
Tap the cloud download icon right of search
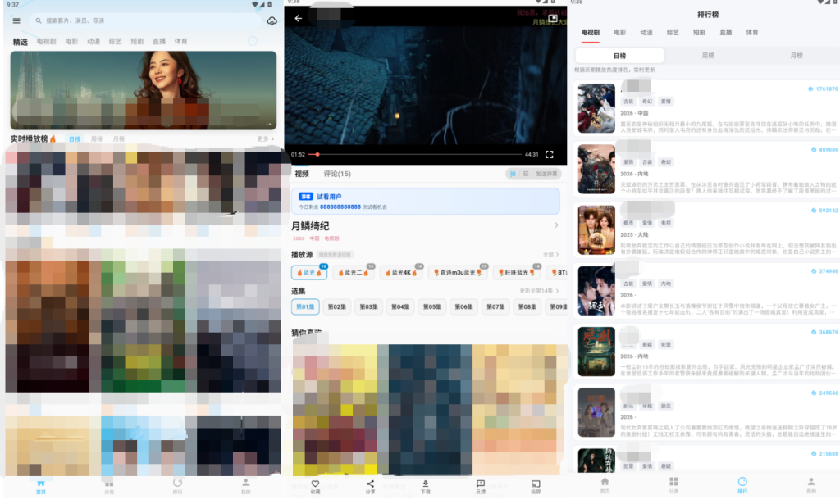(x=272, y=20)
